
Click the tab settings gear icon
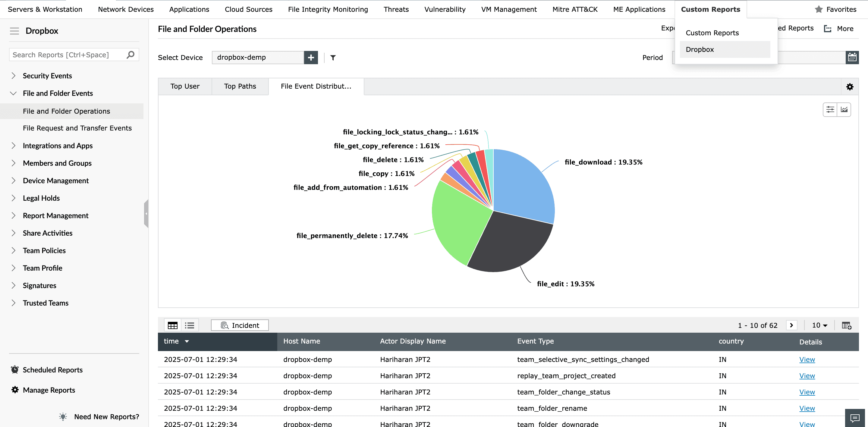[x=850, y=86]
